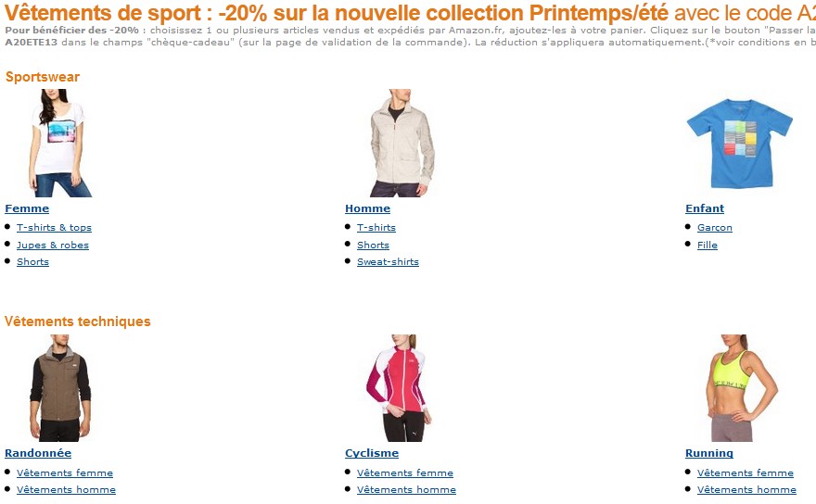The height and width of the screenshot is (504, 816).
Task: Select Vêtements femme under Cyclisme
Action: pyautogui.click(x=405, y=472)
